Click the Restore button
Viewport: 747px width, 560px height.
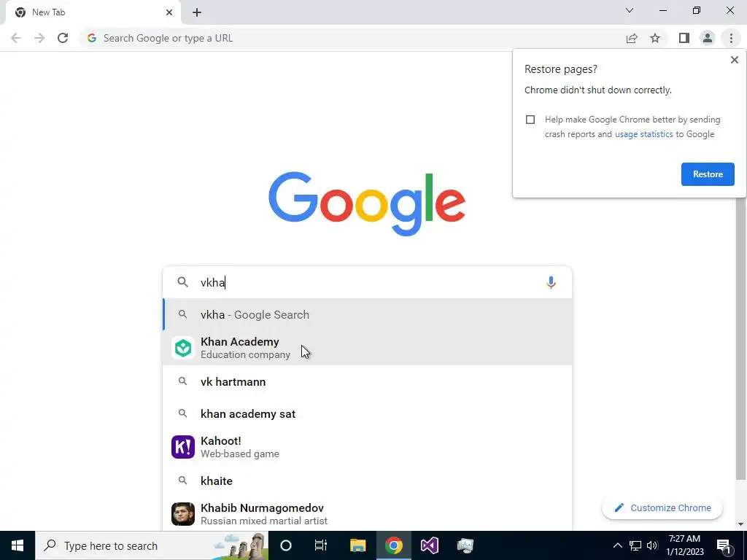coord(708,174)
